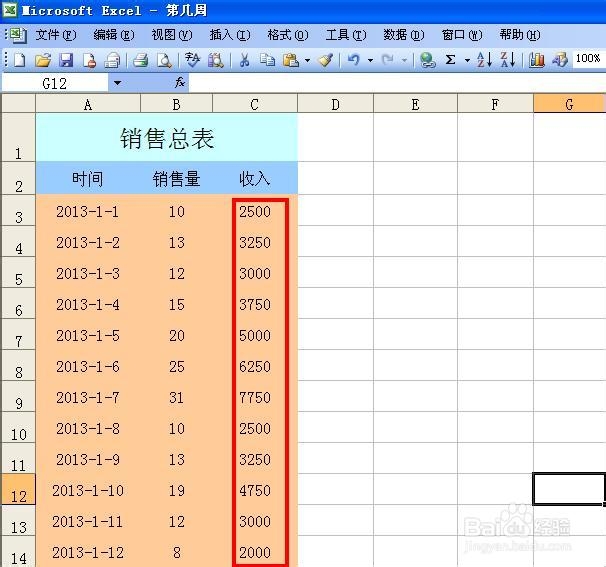
Task: Click the Permission icon in toolbar
Action: click(89, 60)
